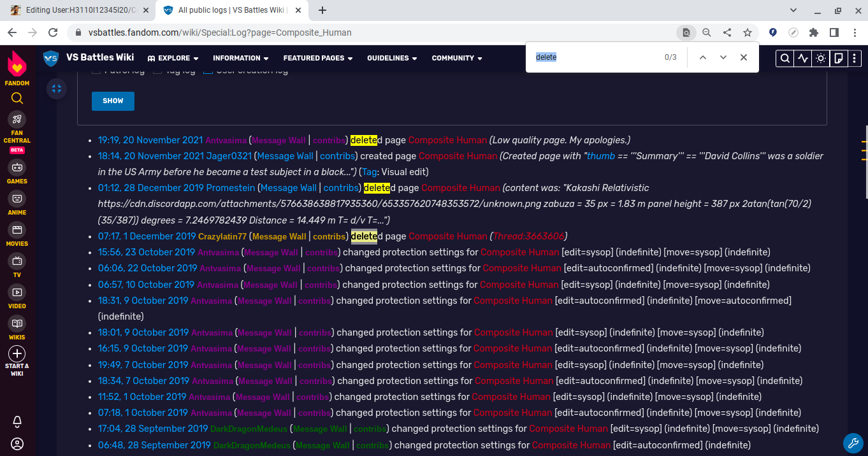Click the Start a Wiki plus icon
The image size is (868, 456).
tap(17, 354)
